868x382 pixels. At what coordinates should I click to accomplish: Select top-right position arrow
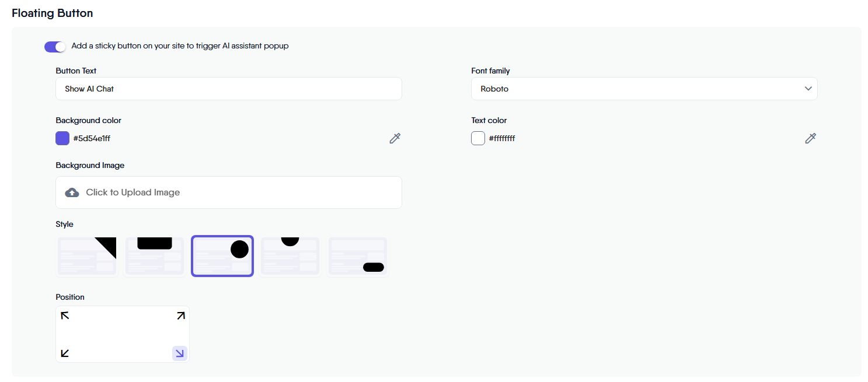[x=180, y=316]
